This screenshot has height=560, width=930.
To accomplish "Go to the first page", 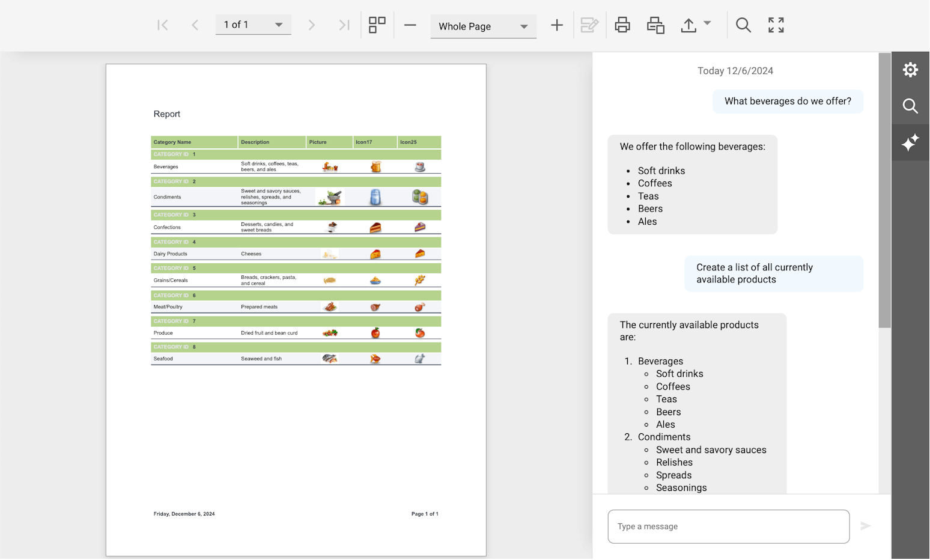I will (x=162, y=25).
